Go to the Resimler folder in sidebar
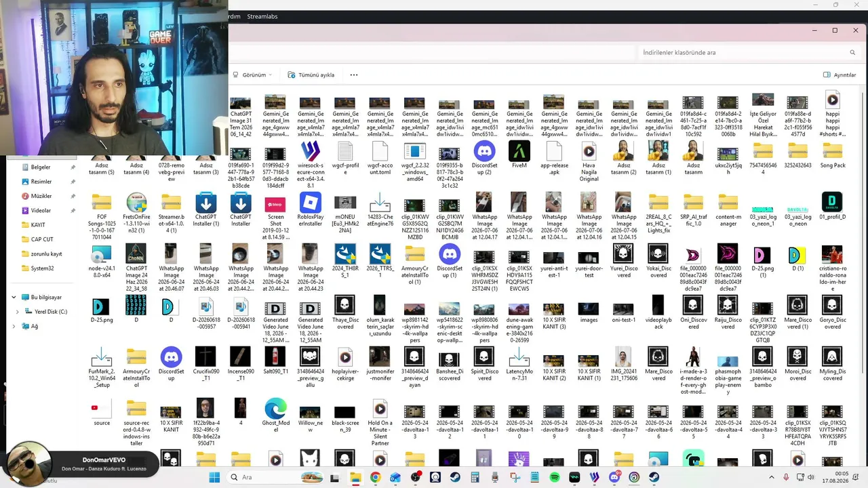 click(41, 182)
